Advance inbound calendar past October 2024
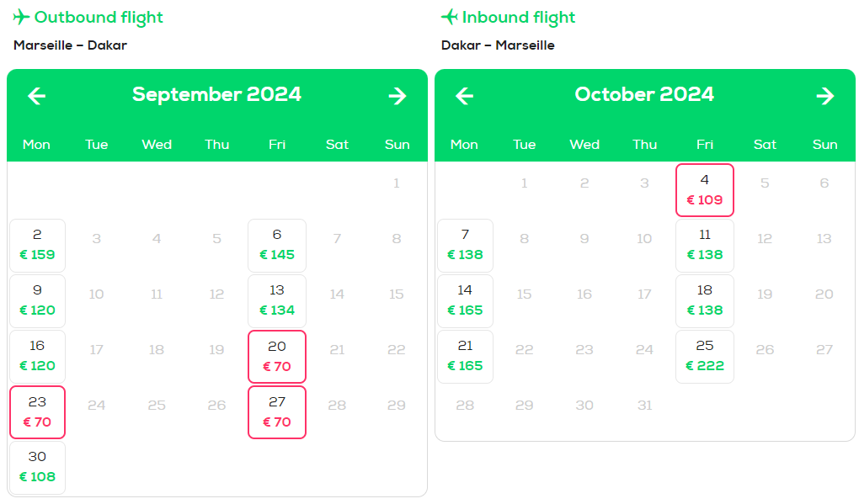The width and height of the screenshot is (859, 504). (x=825, y=96)
